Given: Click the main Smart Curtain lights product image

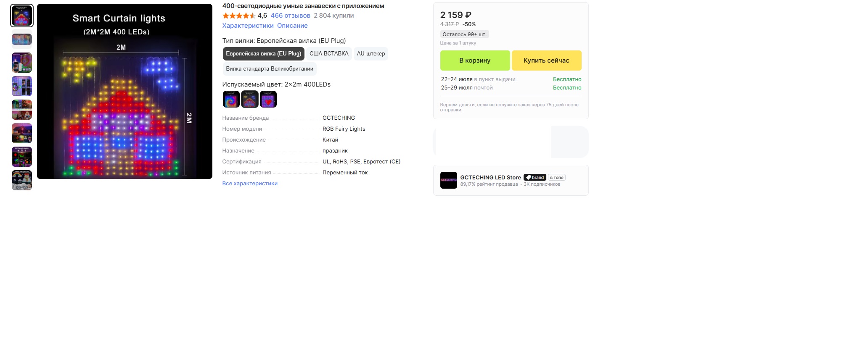Looking at the screenshot, I should pos(124,92).
